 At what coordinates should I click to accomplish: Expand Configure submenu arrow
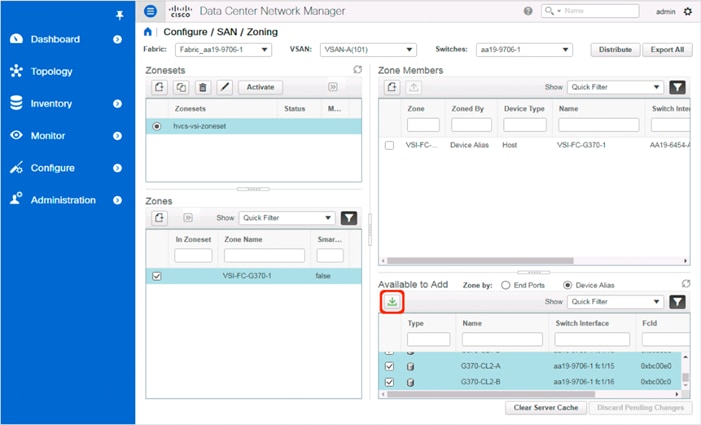(117, 168)
